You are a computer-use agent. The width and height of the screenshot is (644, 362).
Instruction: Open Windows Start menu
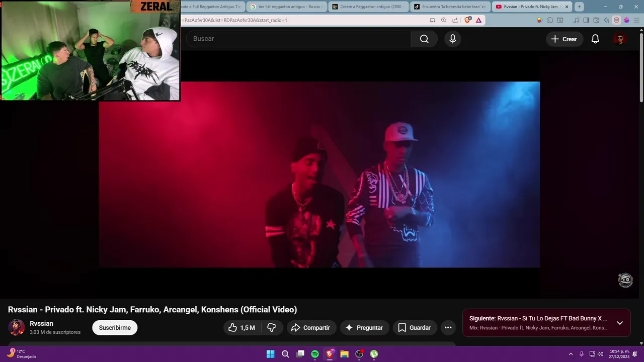(270, 354)
